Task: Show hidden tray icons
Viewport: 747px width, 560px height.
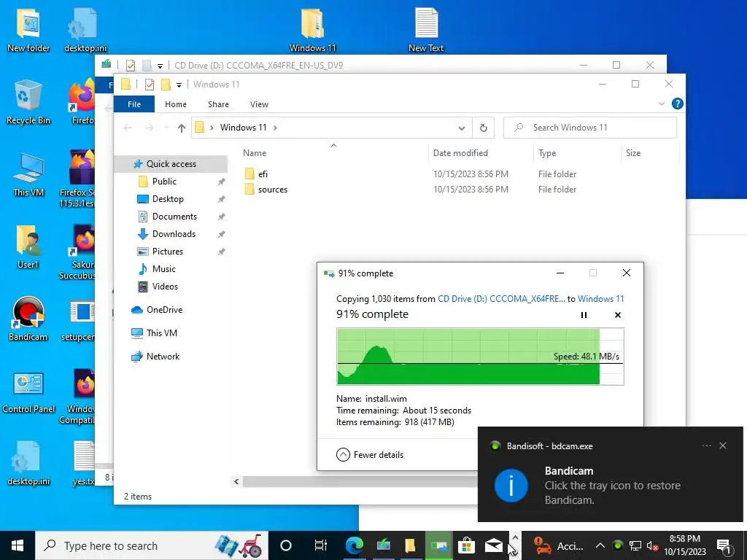Action: pyautogui.click(x=600, y=545)
